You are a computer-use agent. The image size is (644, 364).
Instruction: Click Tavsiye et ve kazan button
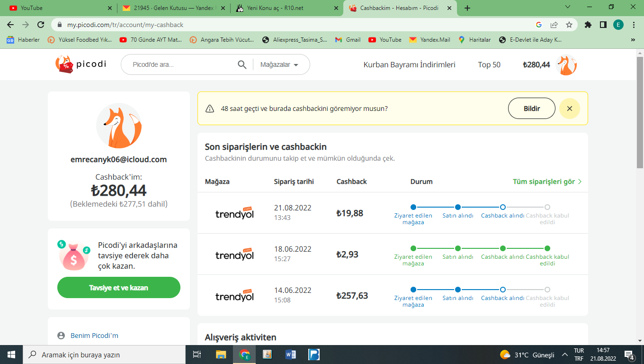119,288
